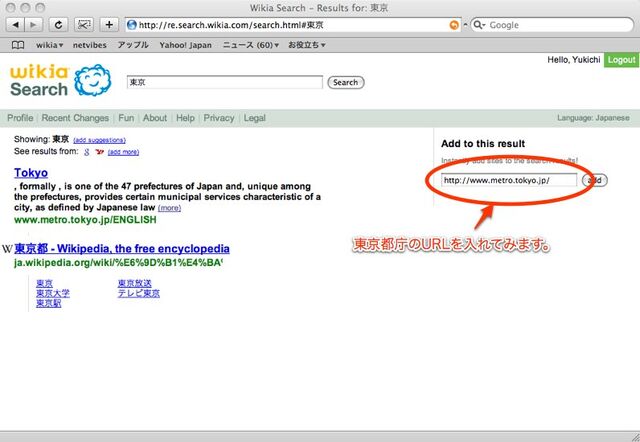Open the wikia bookmarks dropdown
The width and height of the screenshot is (640, 442).
(49, 45)
